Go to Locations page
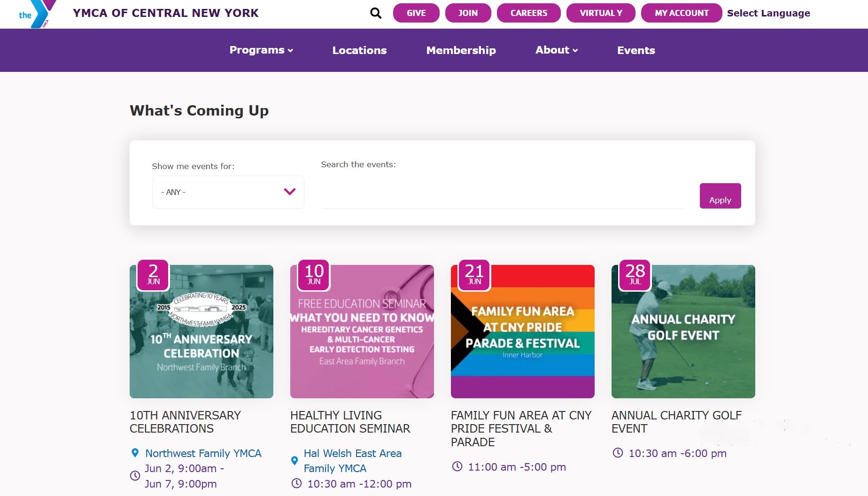The width and height of the screenshot is (868, 496). (360, 50)
